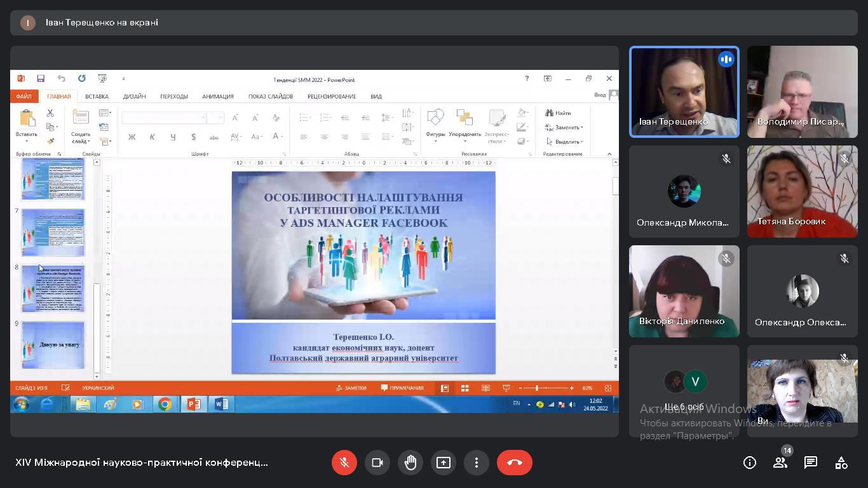Click ПРИМЕЧАНИЯ comments button in status bar
The width and height of the screenshot is (868, 488).
[402, 388]
